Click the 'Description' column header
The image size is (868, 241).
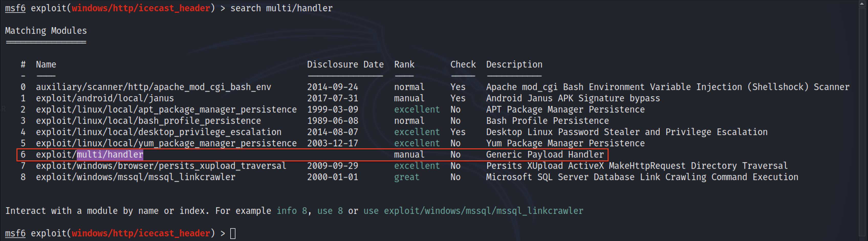tap(514, 64)
